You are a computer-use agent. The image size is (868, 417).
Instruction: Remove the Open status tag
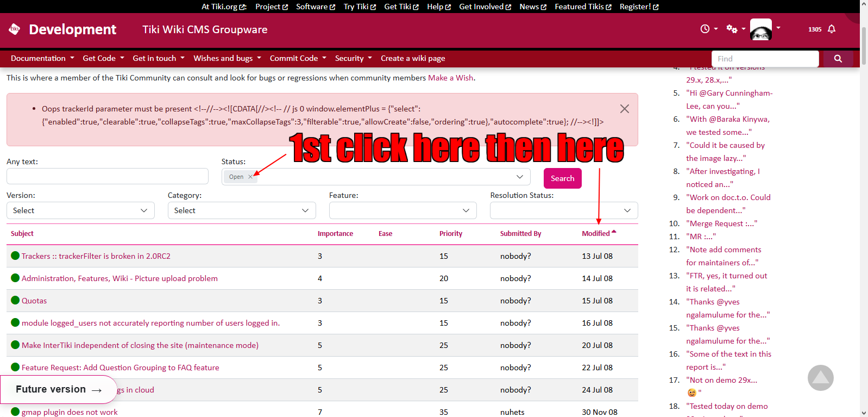[250, 177]
